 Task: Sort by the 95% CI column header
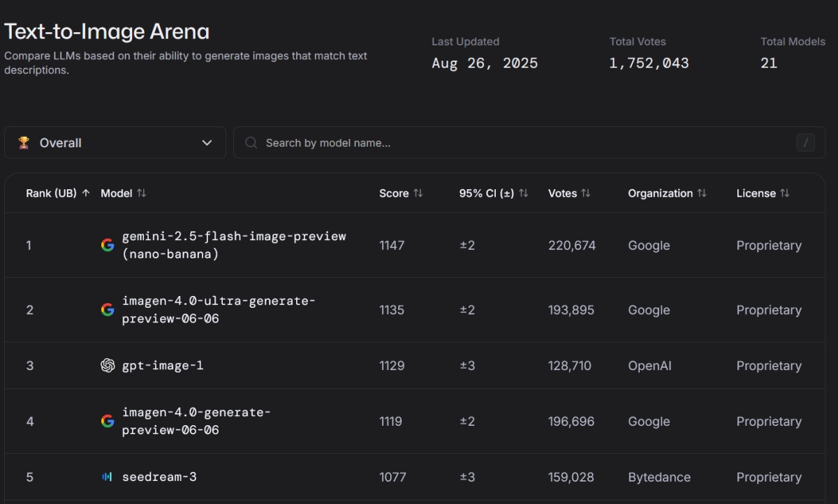[494, 193]
